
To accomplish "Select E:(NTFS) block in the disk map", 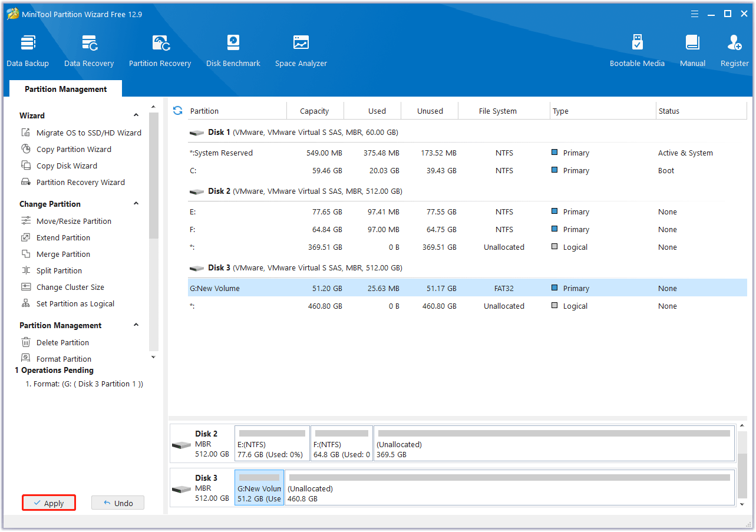I will (x=272, y=444).
